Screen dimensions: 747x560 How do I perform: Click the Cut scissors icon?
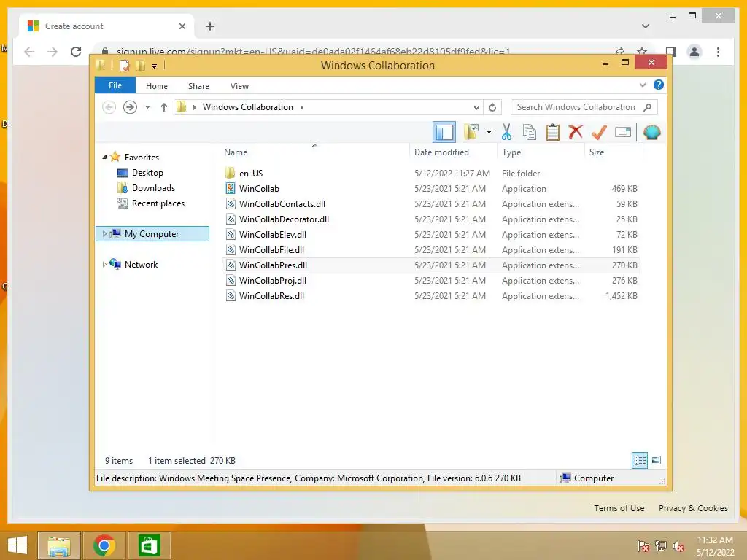[x=506, y=132]
